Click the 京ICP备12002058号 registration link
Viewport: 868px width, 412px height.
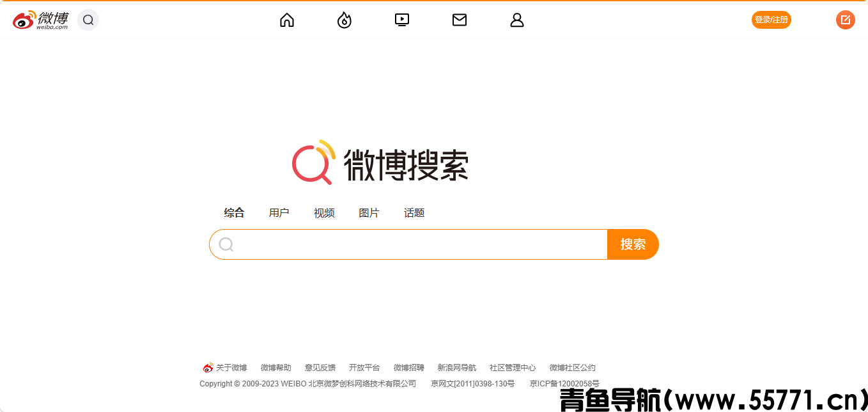click(564, 384)
